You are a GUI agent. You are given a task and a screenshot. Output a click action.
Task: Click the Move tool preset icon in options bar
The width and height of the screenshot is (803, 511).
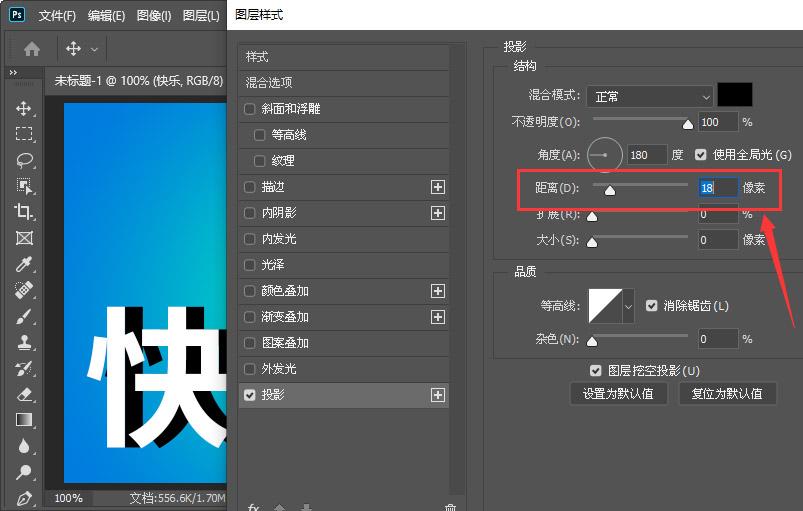click(73, 49)
